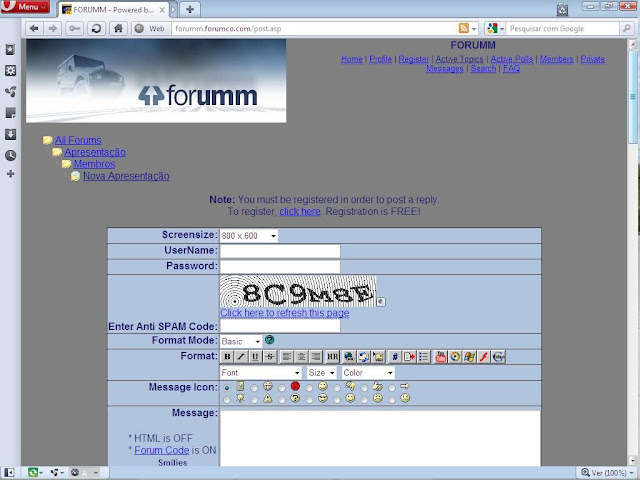This screenshot has width=640, height=480.
Task: Select the thumbs up message icon radio
Action: [364, 388]
